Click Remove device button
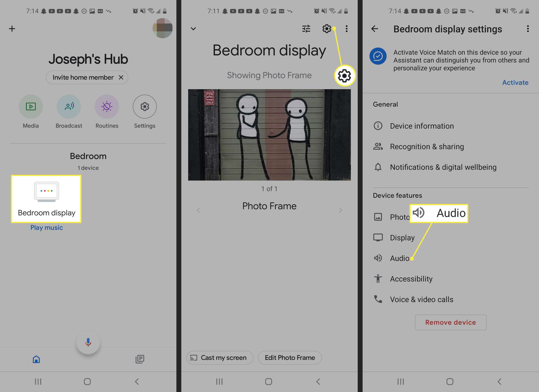This screenshot has height=392, width=539. [x=451, y=322]
